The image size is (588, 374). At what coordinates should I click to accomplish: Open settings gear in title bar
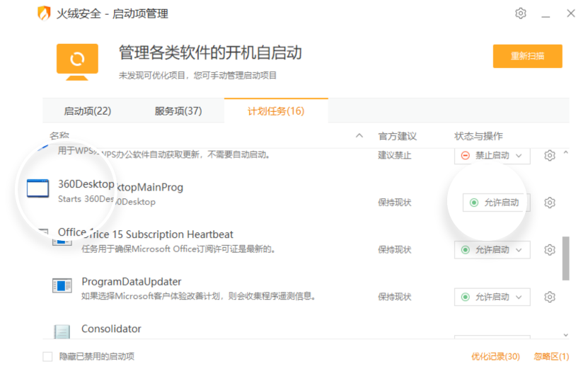click(x=521, y=13)
